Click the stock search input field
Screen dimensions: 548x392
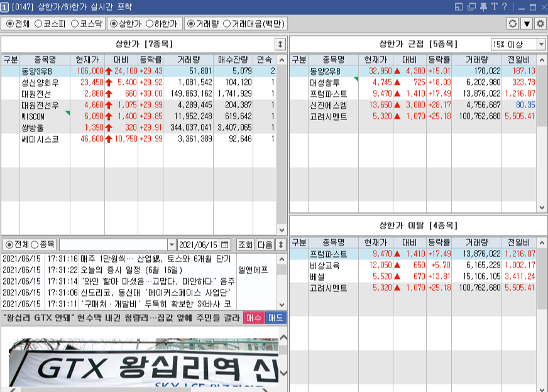(114, 245)
